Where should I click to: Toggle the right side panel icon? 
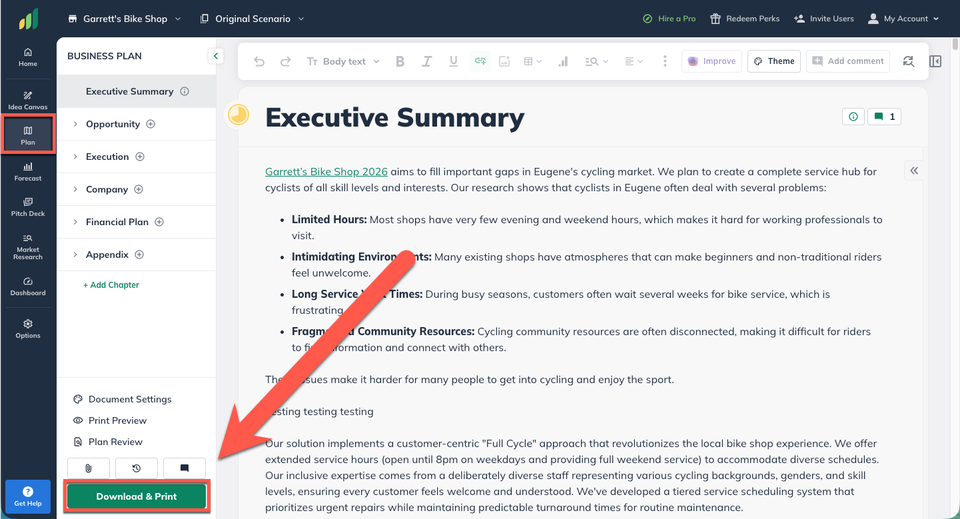click(935, 61)
